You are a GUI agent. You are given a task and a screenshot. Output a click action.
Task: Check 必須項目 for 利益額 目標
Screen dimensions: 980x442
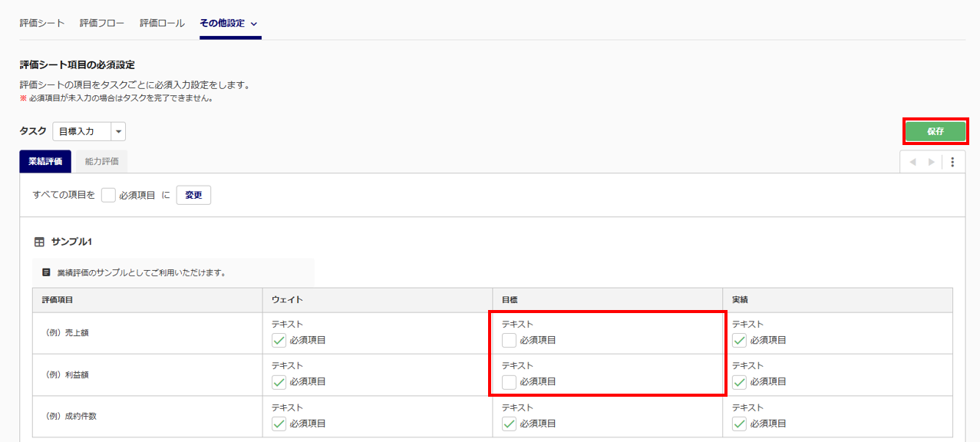tap(509, 381)
